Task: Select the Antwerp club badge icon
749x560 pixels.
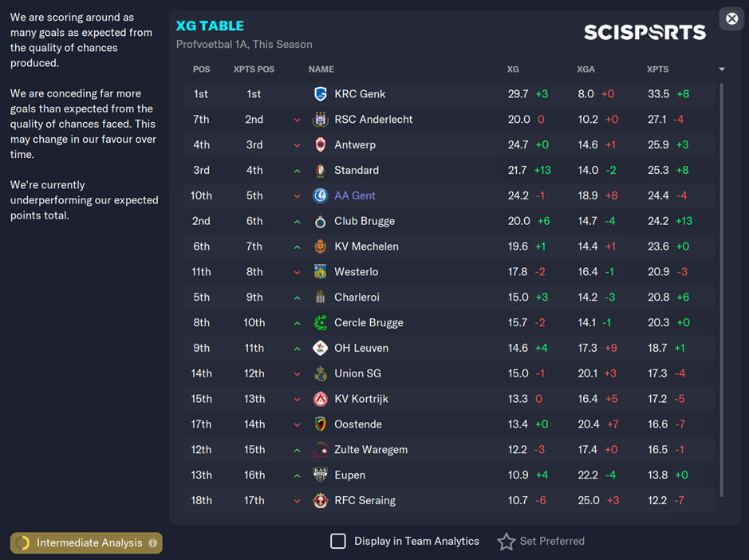Action: click(320, 144)
